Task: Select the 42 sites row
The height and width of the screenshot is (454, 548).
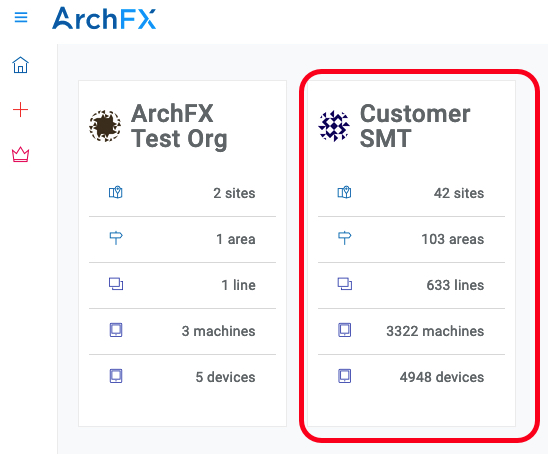Action: click(x=411, y=193)
